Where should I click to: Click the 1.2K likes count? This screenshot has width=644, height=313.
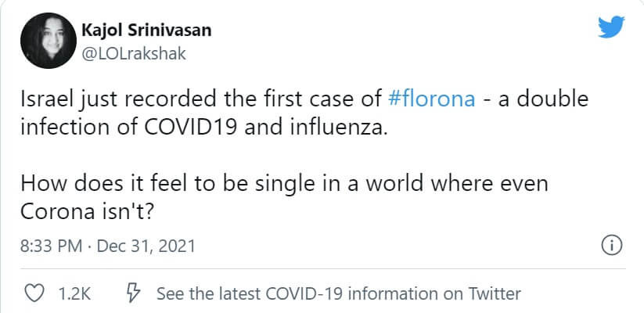point(75,294)
